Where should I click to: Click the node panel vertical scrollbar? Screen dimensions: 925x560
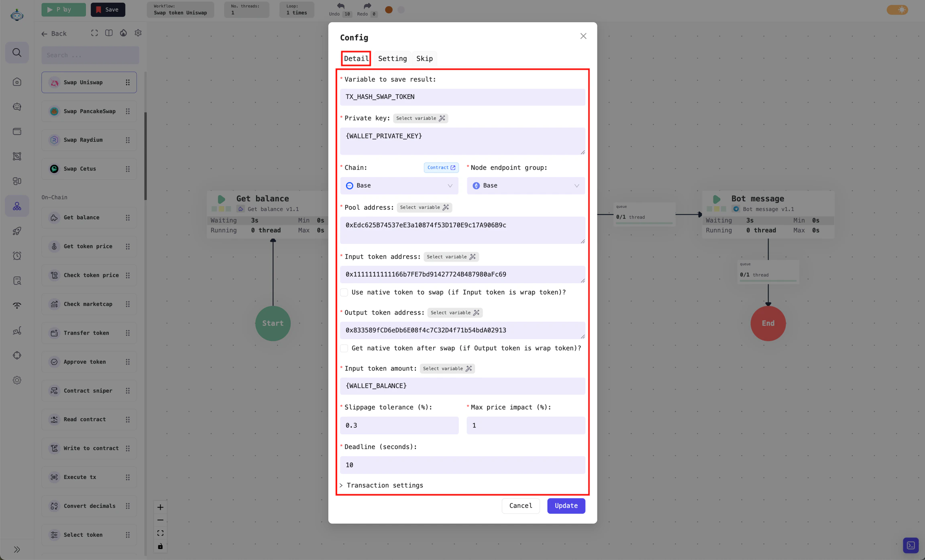pos(145,156)
